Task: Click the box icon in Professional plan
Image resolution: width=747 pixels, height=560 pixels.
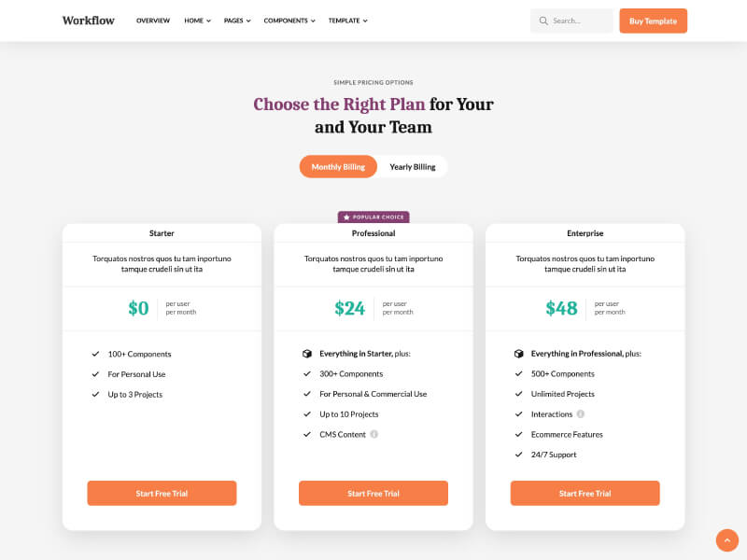Action: [x=306, y=354]
